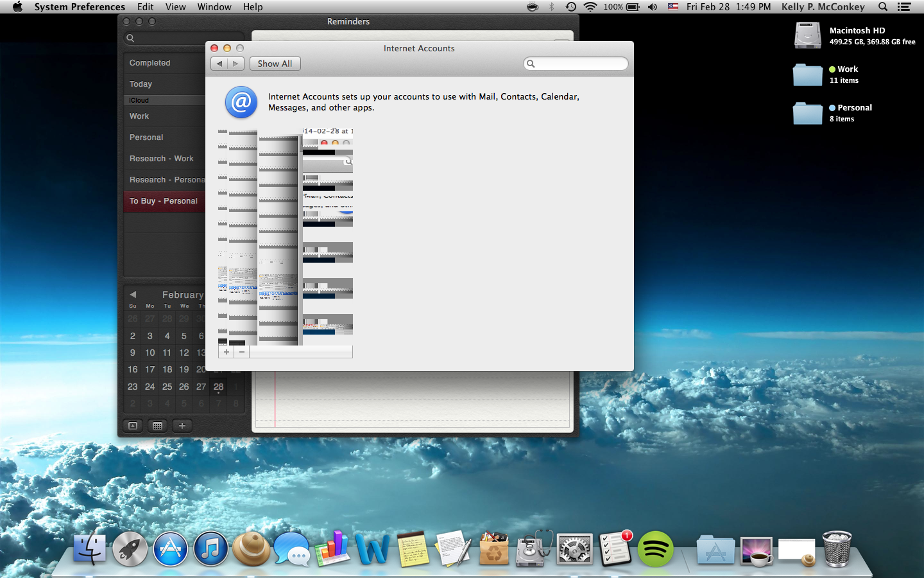This screenshot has width=924, height=578.
Task: Open Finder from the Dock
Action: point(90,549)
